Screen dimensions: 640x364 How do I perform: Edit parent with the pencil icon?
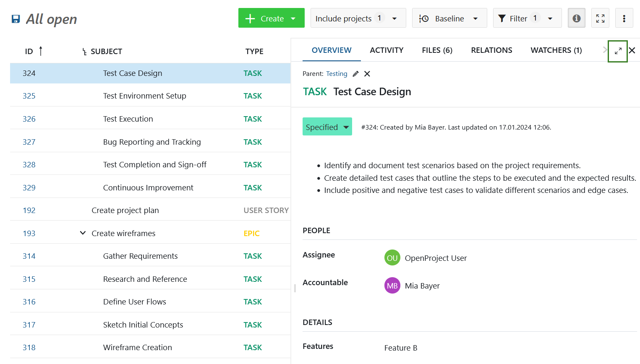click(356, 74)
